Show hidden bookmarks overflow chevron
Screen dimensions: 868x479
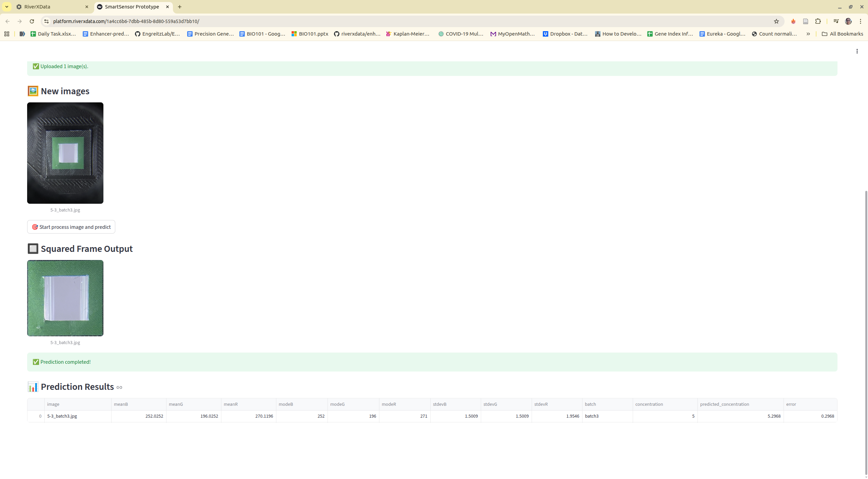pos(808,34)
